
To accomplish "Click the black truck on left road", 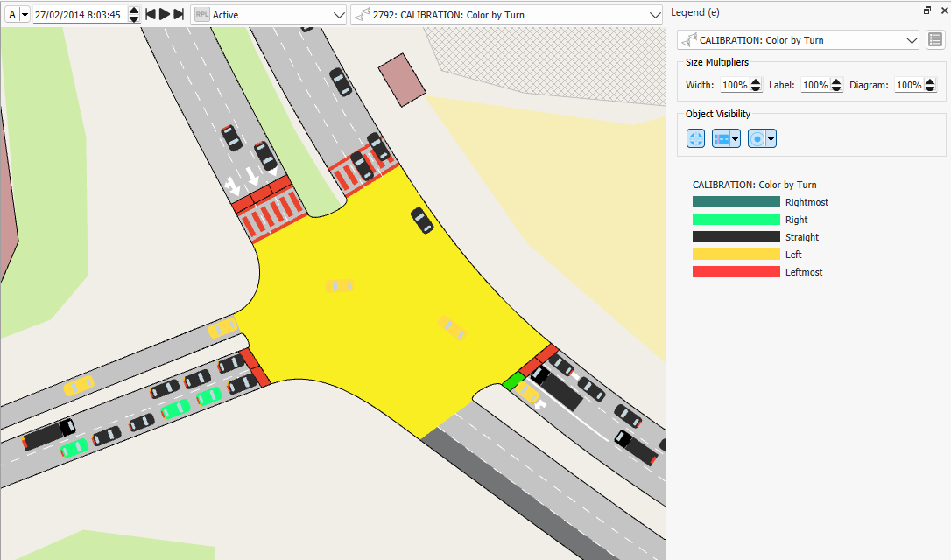I will (x=49, y=434).
